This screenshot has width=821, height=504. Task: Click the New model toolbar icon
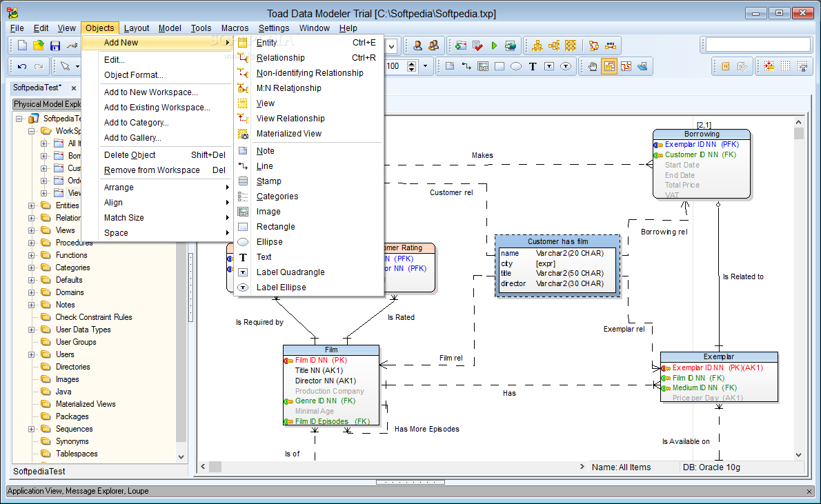[x=22, y=46]
